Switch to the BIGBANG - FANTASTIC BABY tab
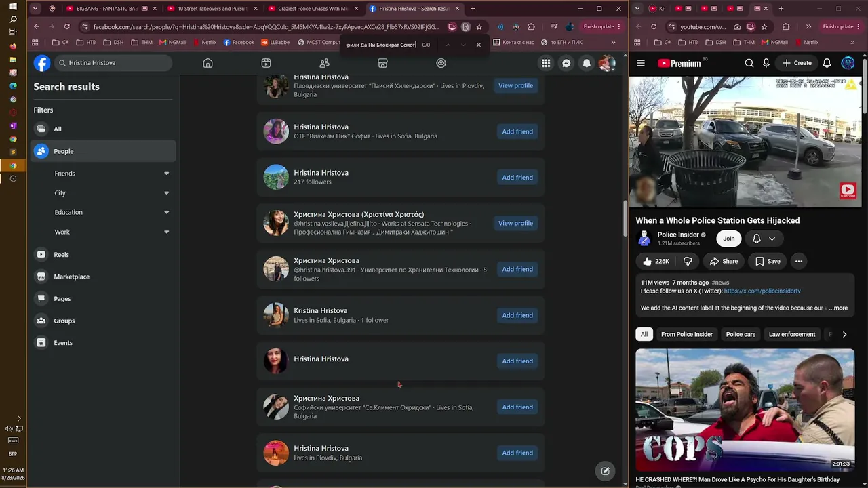The width and height of the screenshot is (868, 488). point(113,9)
